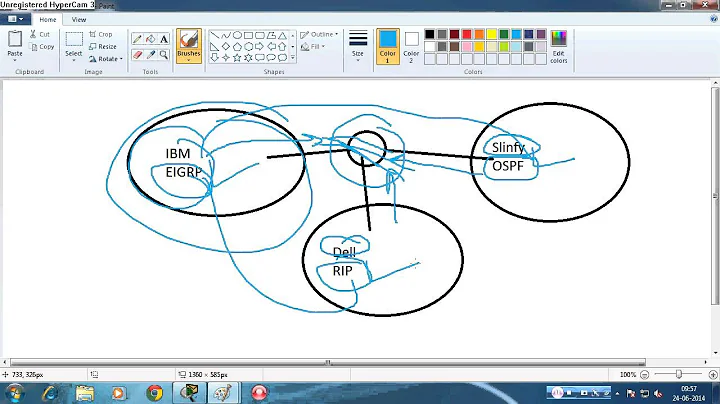The width and height of the screenshot is (720, 404).
Task: Choose the Triangle shape
Action: point(282,35)
